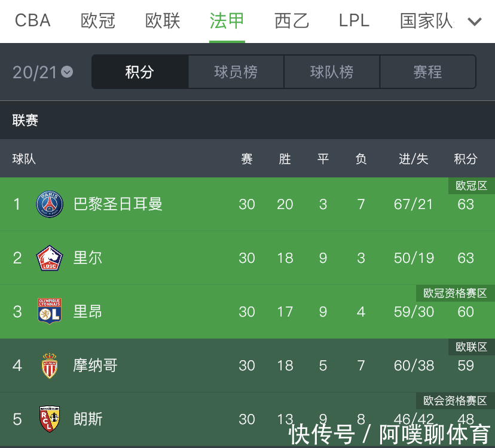The width and height of the screenshot is (495, 448).
Task: Switch to the CBA tab
Action: [32, 21]
